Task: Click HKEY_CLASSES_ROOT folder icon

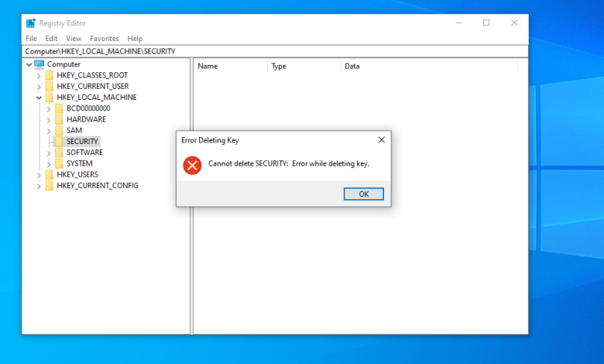Action: pos(49,75)
